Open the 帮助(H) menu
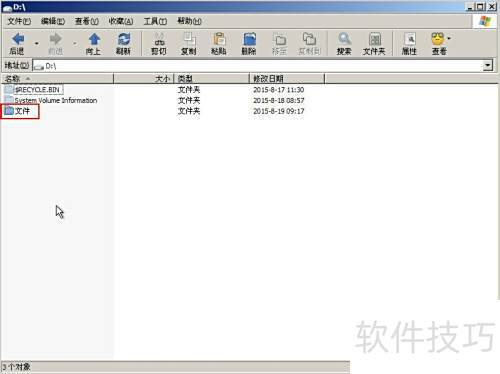The height and width of the screenshot is (374, 500). point(189,21)
